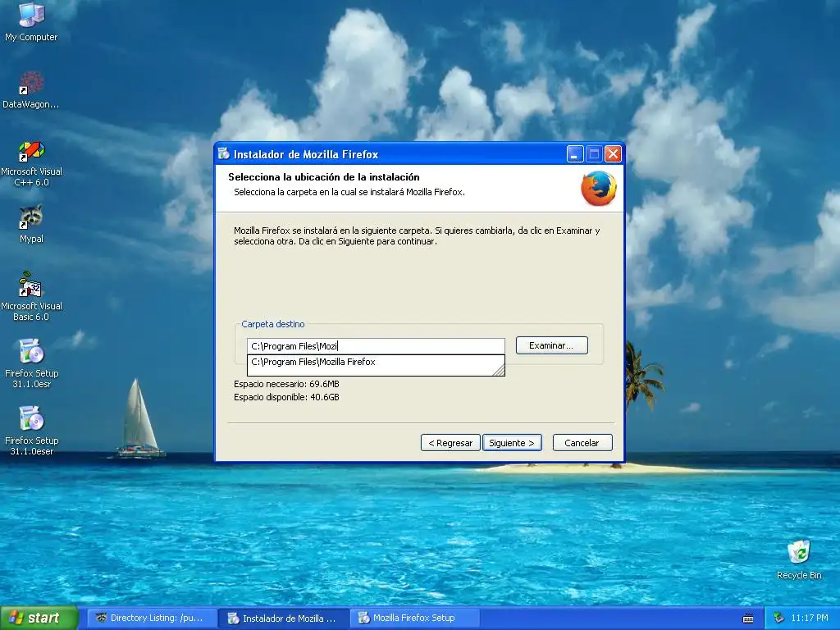This screenshot has height=630, width=840.
Task: Switch to Directory Listing taskbar window
Action: point(152,618)
